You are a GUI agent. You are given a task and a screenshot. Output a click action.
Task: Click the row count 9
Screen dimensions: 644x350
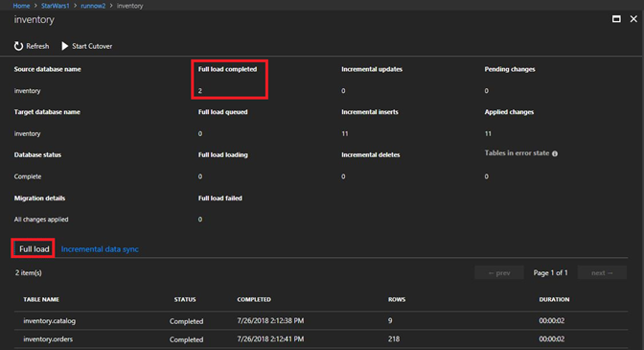click(390, 321)
